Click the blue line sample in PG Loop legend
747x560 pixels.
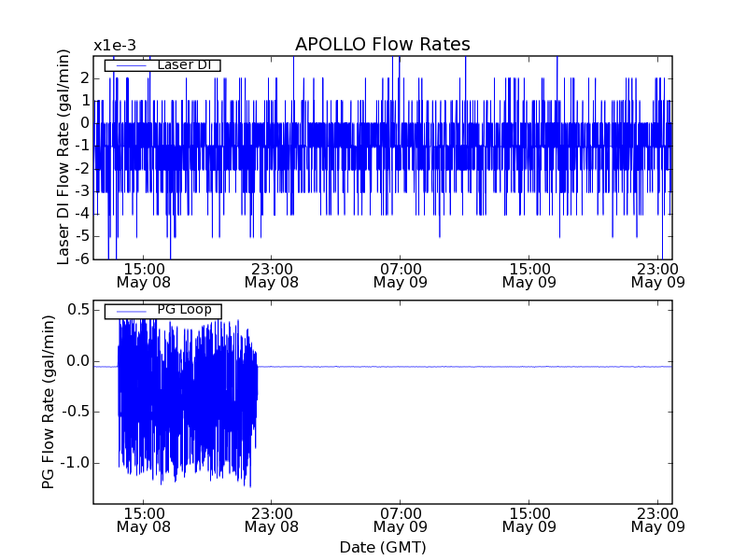point(129,311)
